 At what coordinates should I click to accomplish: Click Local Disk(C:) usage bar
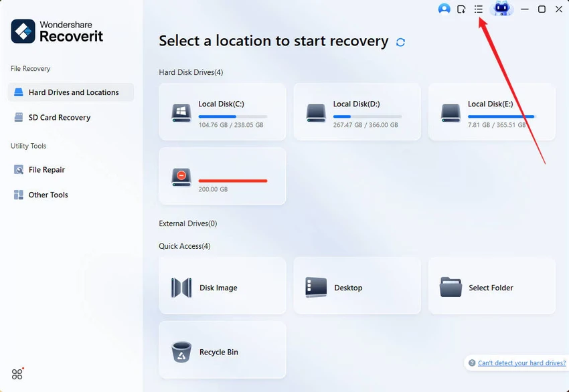pyautogui.click(x=232, y=116)
